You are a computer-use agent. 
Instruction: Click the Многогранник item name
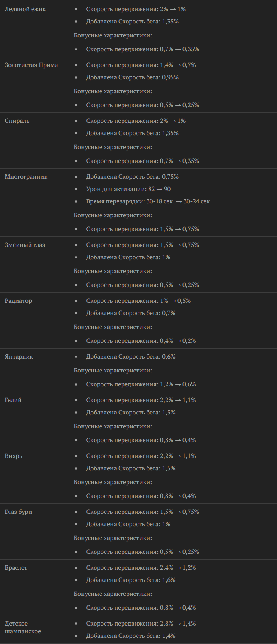[x=26, y=176]
